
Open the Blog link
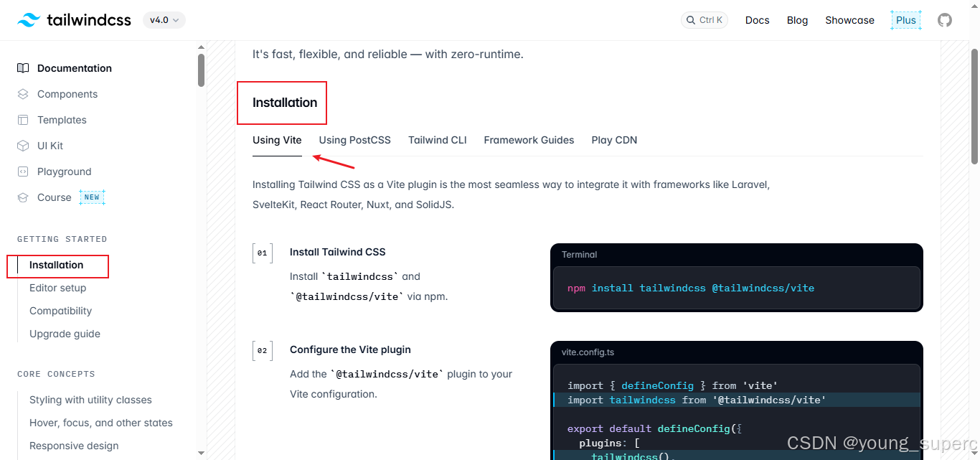(x=797, y=20)
